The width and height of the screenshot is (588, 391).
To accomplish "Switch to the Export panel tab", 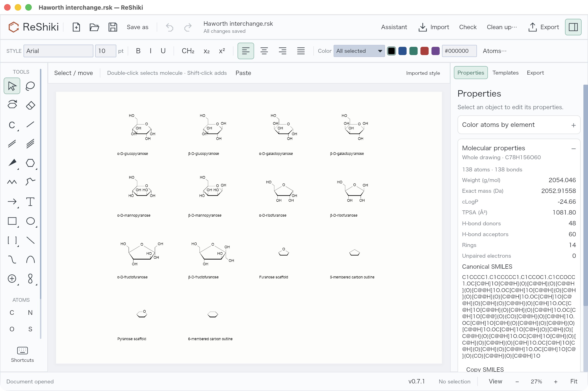I will tap(535, 73).
